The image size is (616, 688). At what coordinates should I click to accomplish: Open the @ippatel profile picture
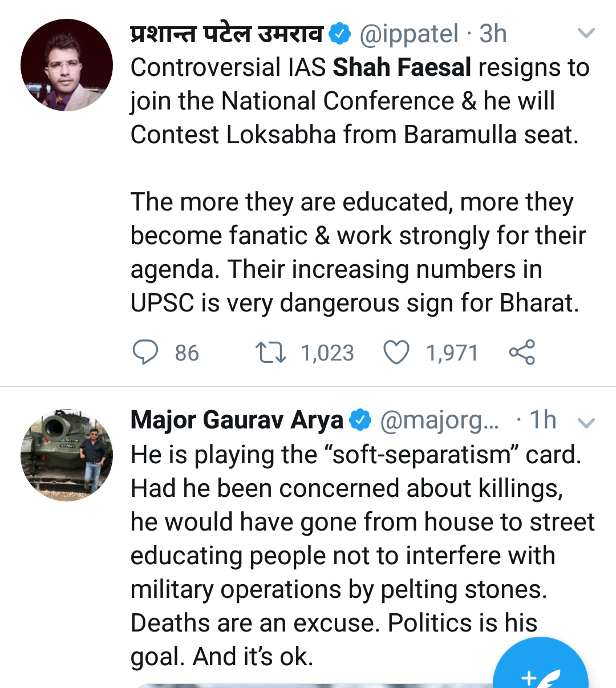click(x=67, y=65)
